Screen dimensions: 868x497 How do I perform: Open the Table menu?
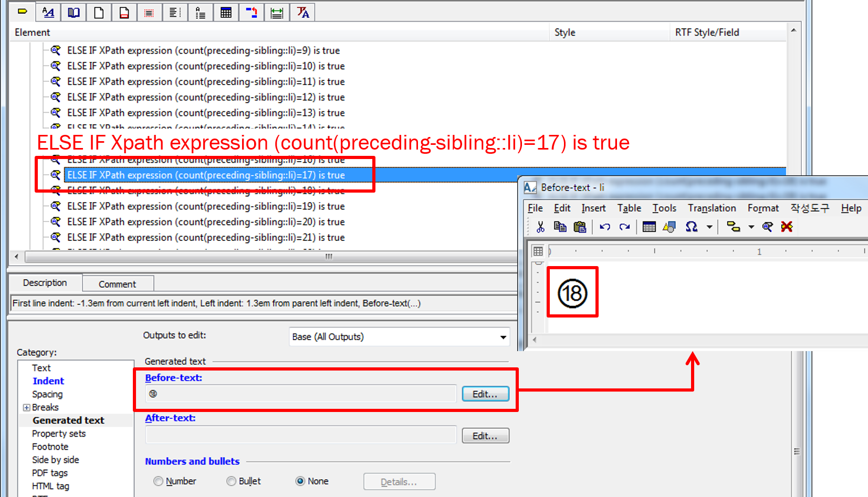point(629,208)
